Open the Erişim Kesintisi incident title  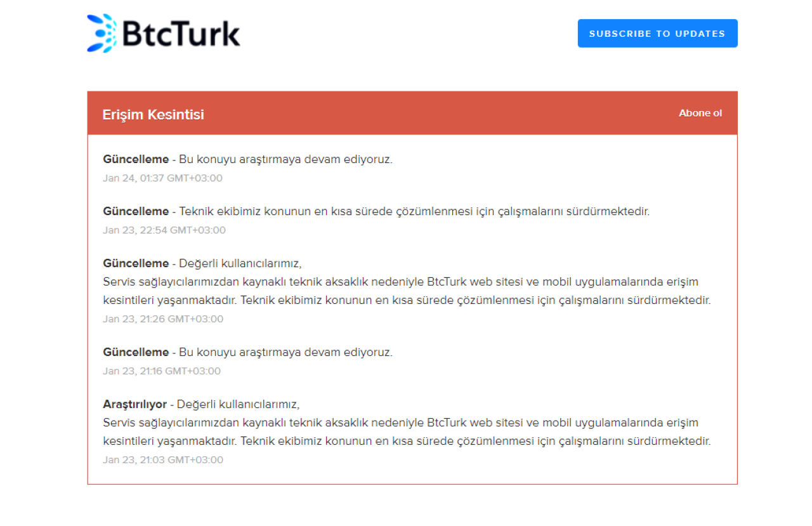153,115
